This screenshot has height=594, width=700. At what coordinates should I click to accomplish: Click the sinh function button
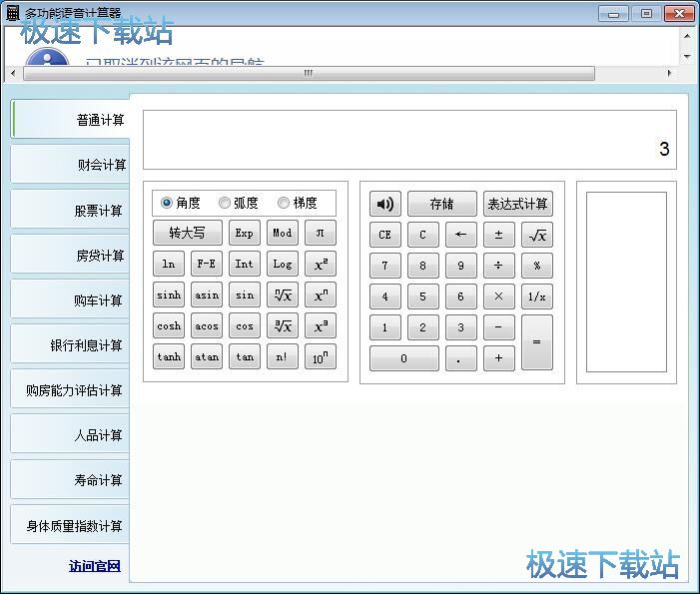pos(169,295)
